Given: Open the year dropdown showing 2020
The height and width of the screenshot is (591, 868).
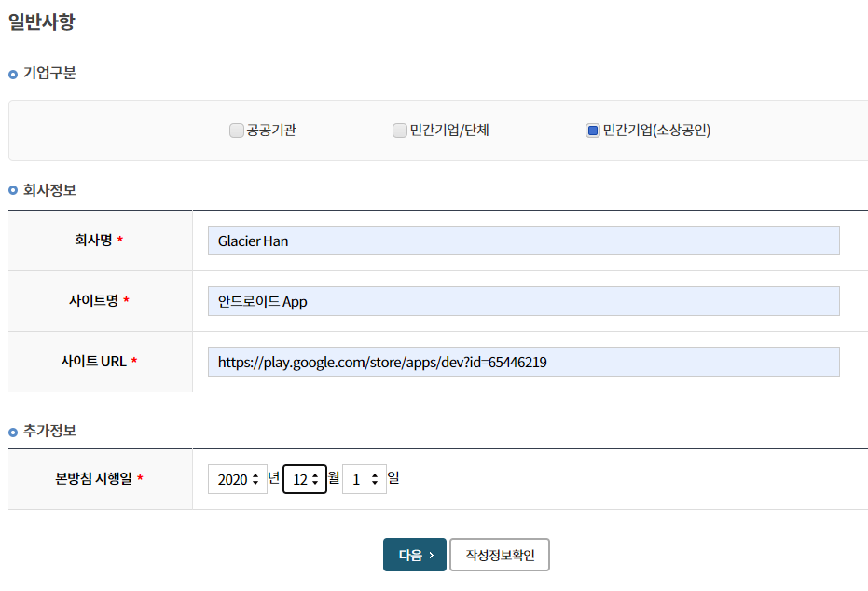Looking at the screenshot, I should click(x=238, y=479).
